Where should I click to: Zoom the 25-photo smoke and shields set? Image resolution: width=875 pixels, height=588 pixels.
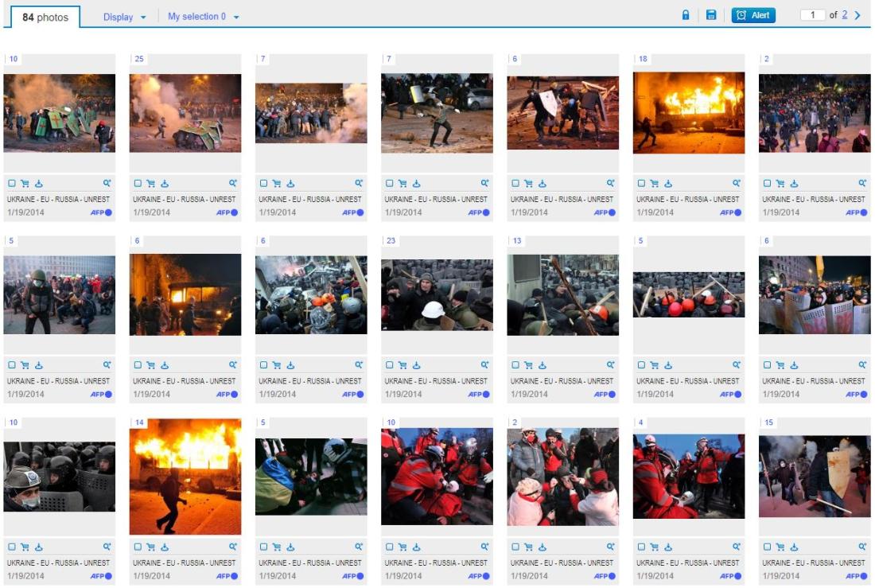pyautogui.click(x=233, y=183)
